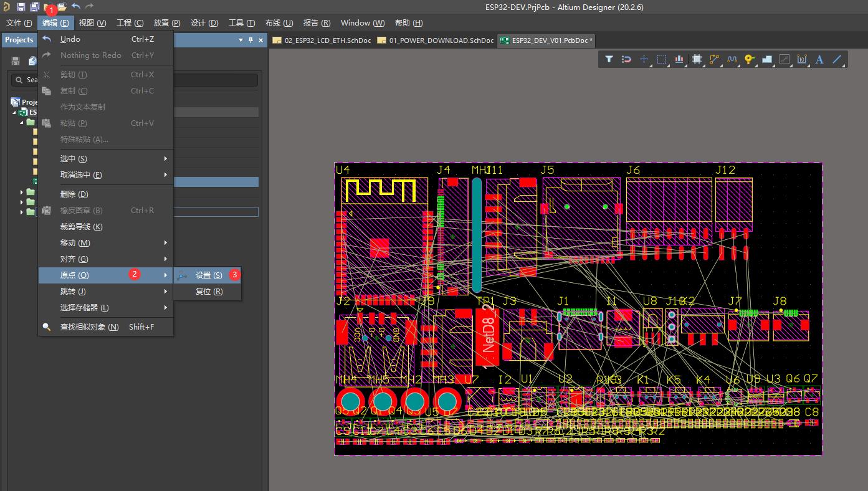Open the align objects bar-chart icon
The width and height of the screenshot is (868, 491).
[679, 59]
